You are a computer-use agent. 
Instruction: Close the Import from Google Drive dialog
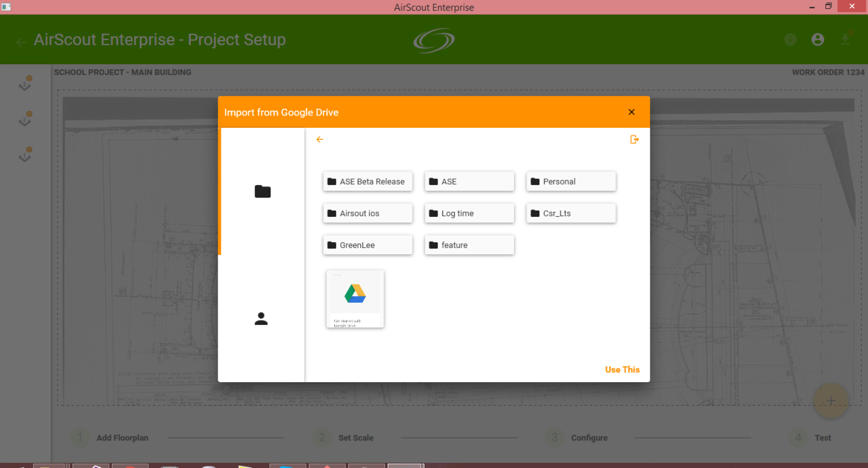(x=632, y=112)
